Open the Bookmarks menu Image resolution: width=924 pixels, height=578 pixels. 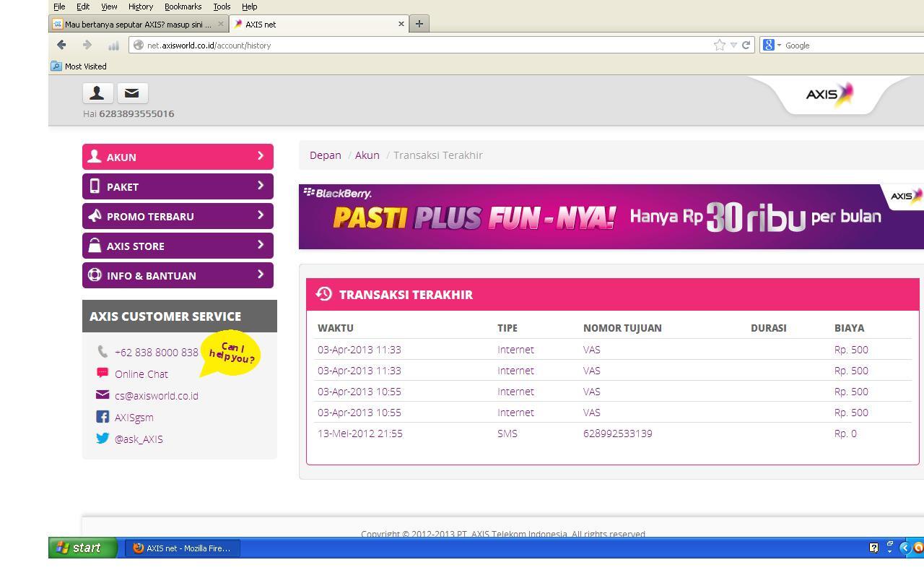pos(183,7)
